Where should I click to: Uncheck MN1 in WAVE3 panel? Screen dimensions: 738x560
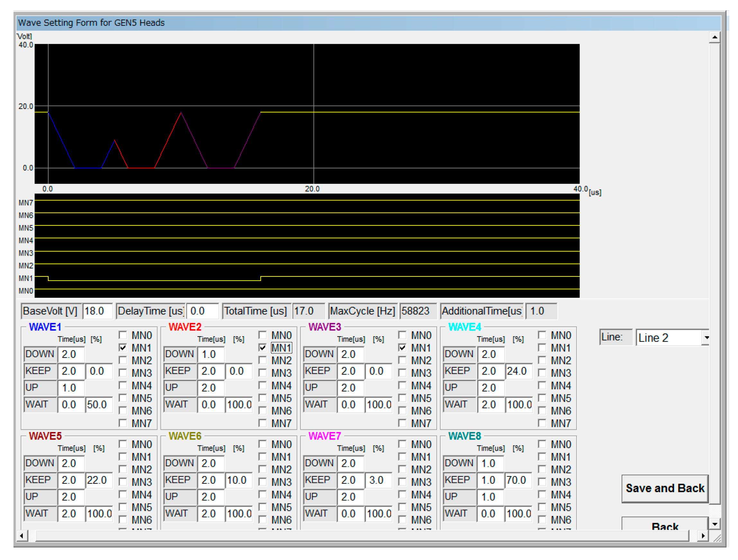(x=403, y=348)
